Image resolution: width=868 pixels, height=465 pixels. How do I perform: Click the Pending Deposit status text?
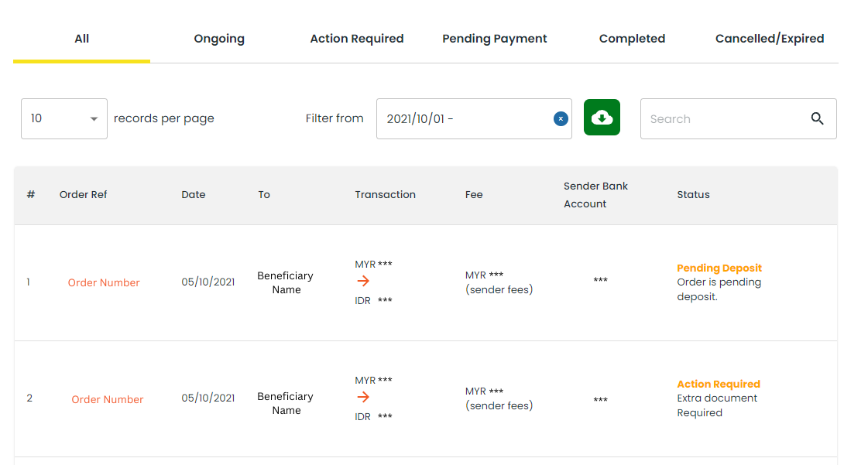(x=719, y=268)
